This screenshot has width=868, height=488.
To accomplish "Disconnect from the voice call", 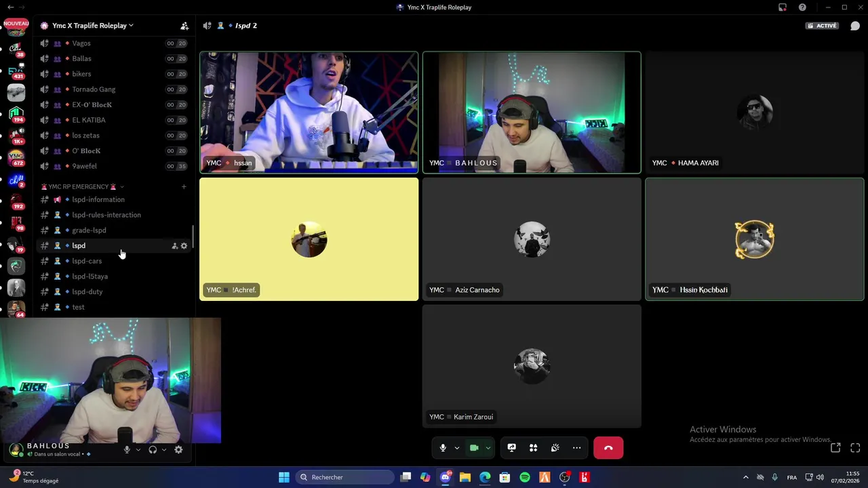I will click(608, 448).
